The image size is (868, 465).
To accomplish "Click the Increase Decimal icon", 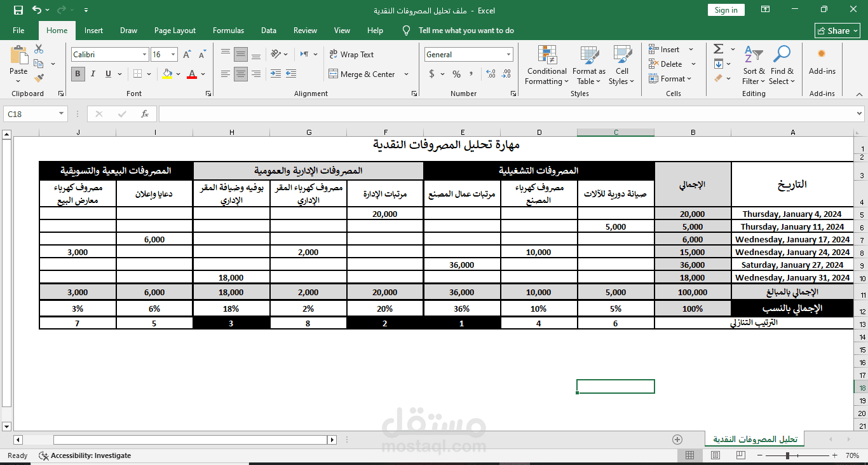I will [x=491, y=74].
